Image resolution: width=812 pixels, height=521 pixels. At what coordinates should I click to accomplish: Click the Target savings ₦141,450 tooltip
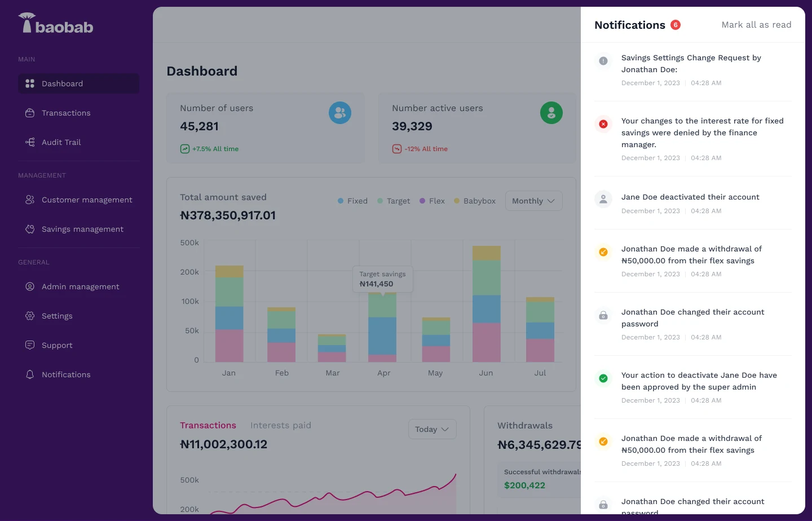[x=383, y=279]
